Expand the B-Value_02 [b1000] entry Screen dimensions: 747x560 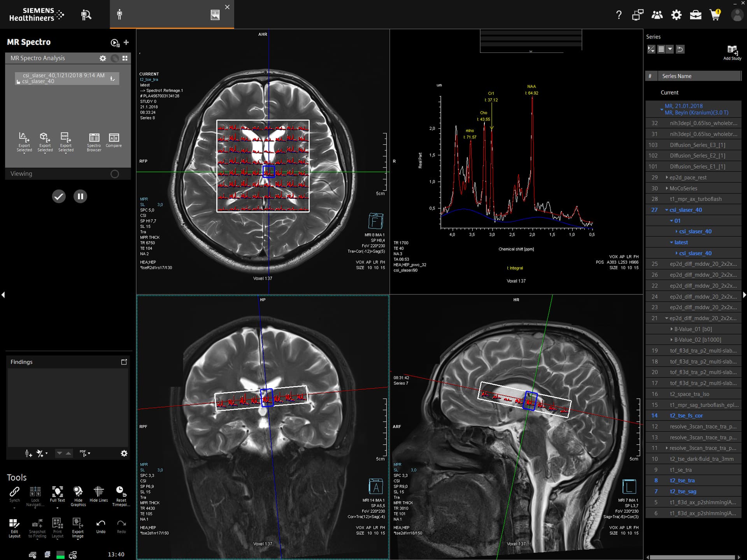672,340
